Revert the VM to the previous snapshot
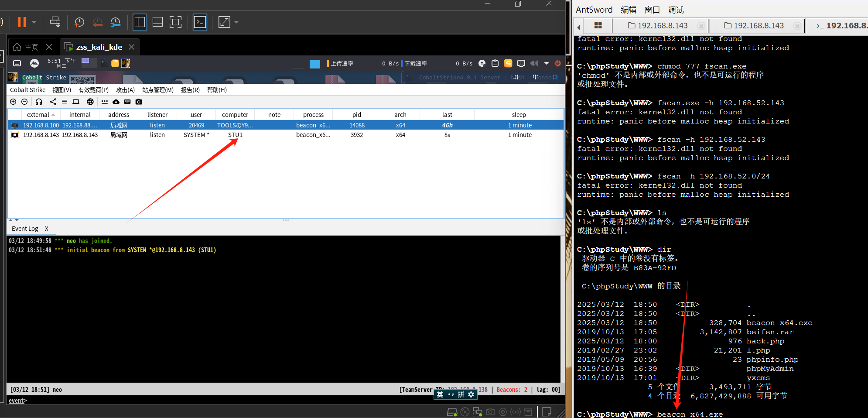 [97, 22]
